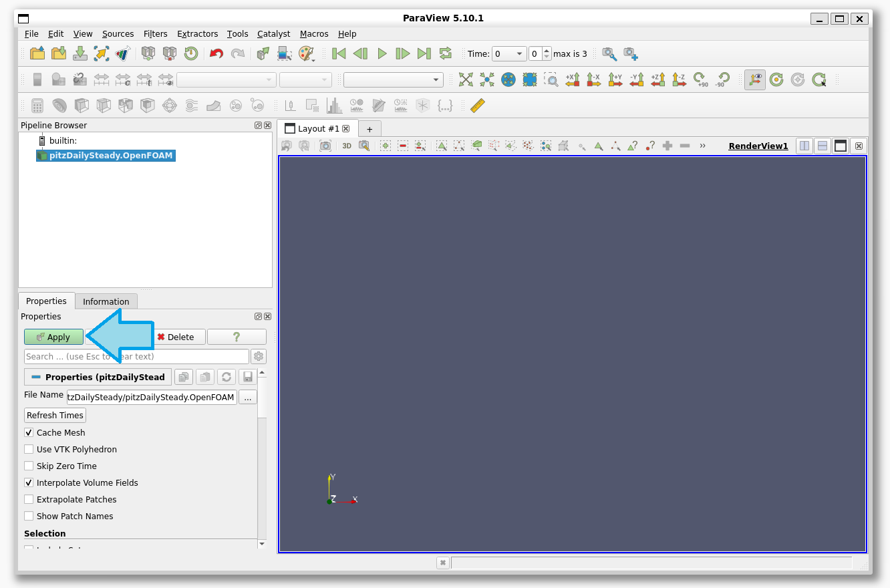Click the Open file folder icon

[x=37, y=53]
